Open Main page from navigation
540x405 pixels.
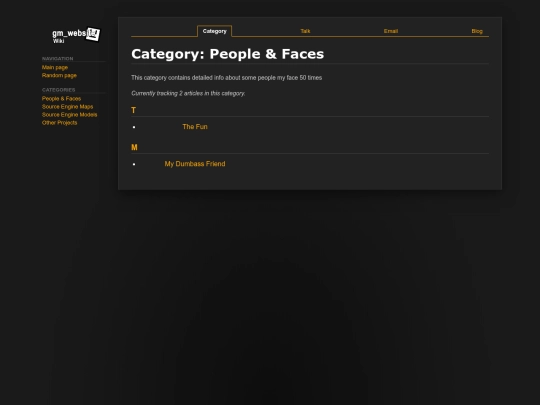(x=55, y=68)
